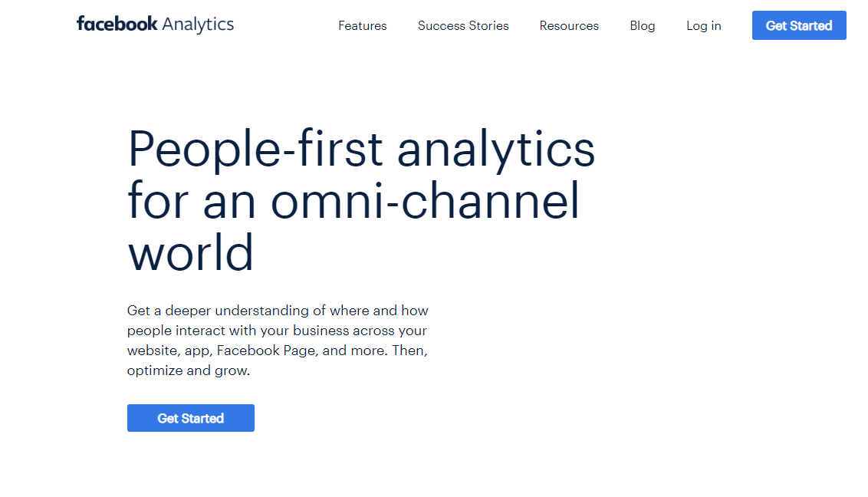This screenshot has width=868, height=497.
Task: Click the Log in link
Action: (704, 25)
